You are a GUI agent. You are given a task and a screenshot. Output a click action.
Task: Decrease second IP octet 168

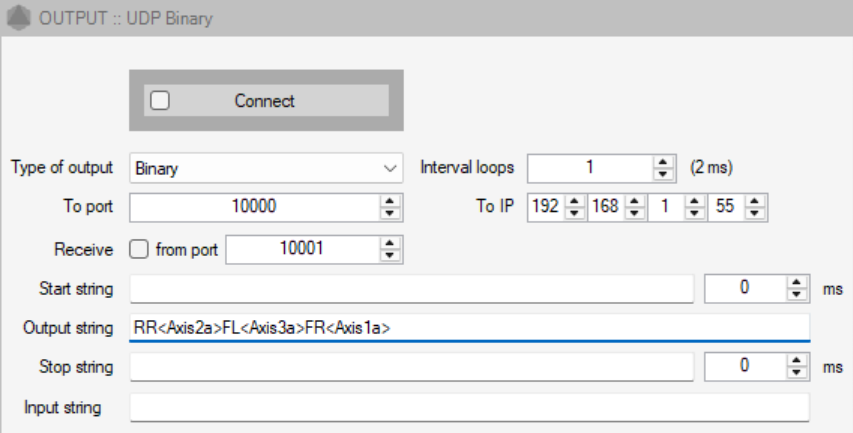[x=634, y=213]
